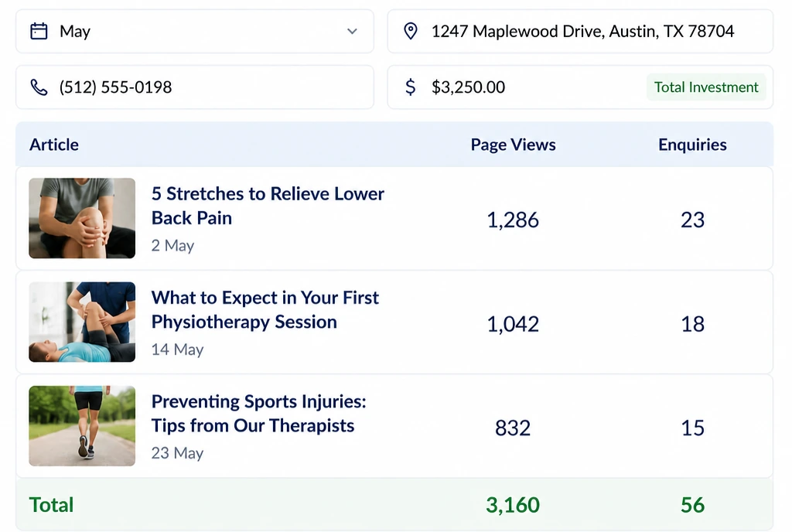Image resolution: width=792 pixels, height=532 pixels.
Task: Click page views value 832
Action: pos(513,428)
